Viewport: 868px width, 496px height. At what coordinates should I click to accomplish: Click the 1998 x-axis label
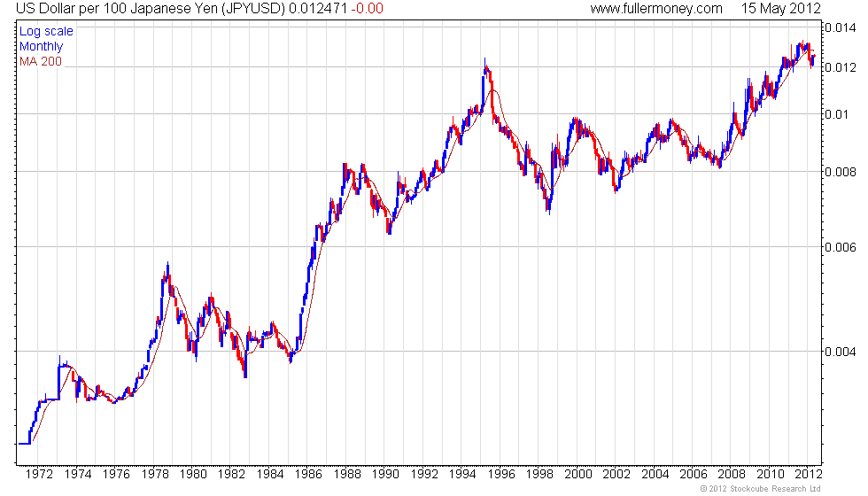click(539, 475)
